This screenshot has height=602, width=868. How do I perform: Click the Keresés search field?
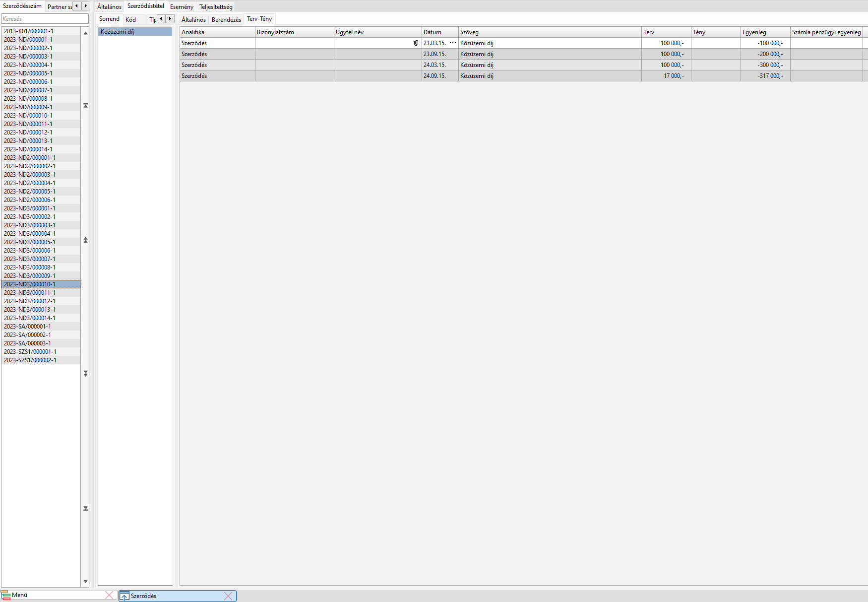45,19
